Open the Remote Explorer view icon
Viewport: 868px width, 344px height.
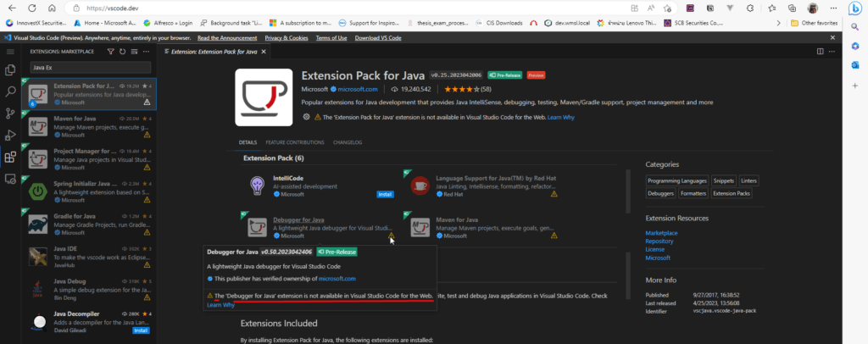point(9,179)
